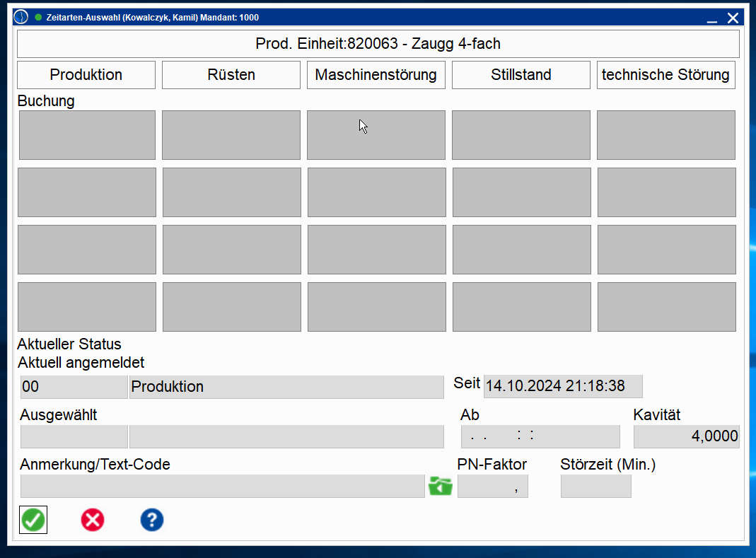Click the Prod. Einheit 820063 header bar

[x=378, y=44]
